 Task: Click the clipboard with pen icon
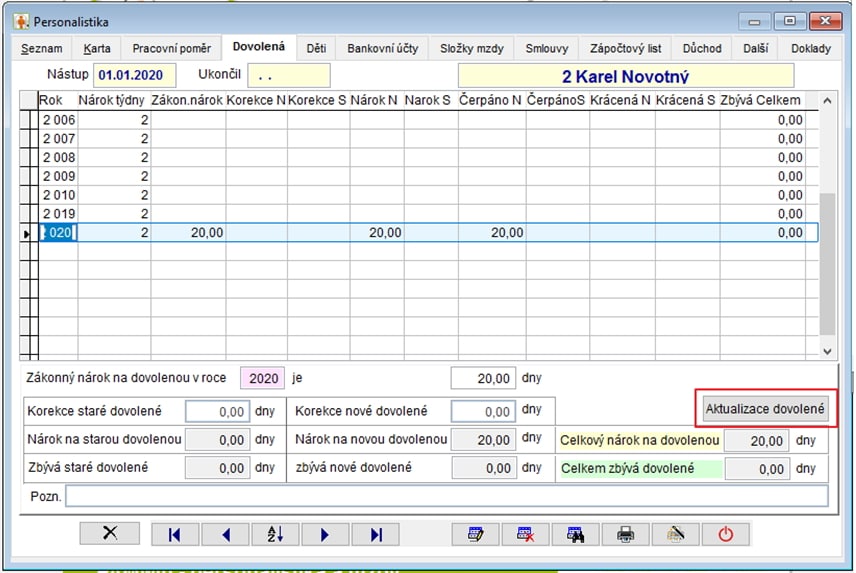click(x=675, y=534)
